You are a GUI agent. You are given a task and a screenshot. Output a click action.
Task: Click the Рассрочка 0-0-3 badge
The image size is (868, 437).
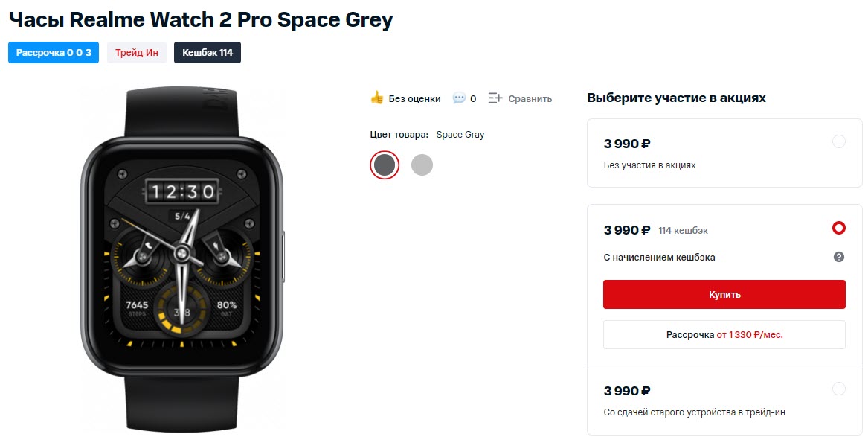click(53, 52)
